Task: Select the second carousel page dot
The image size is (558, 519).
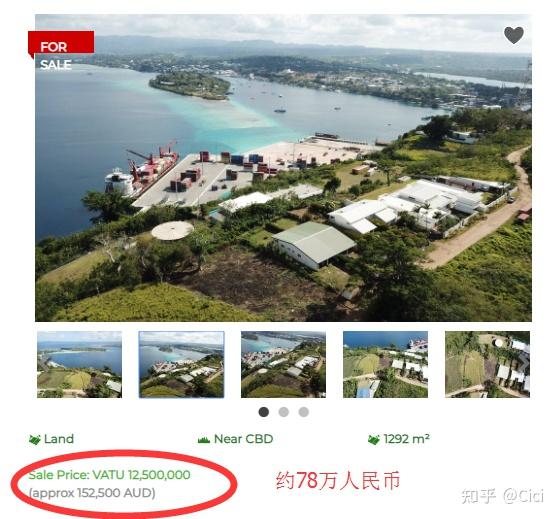Action: [284, 412]
